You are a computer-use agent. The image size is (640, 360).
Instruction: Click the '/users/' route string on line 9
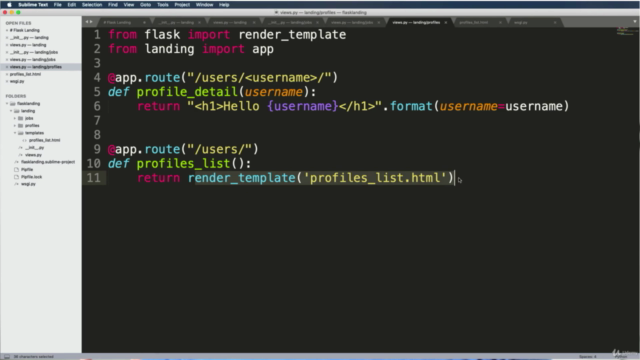coord(219,149)
